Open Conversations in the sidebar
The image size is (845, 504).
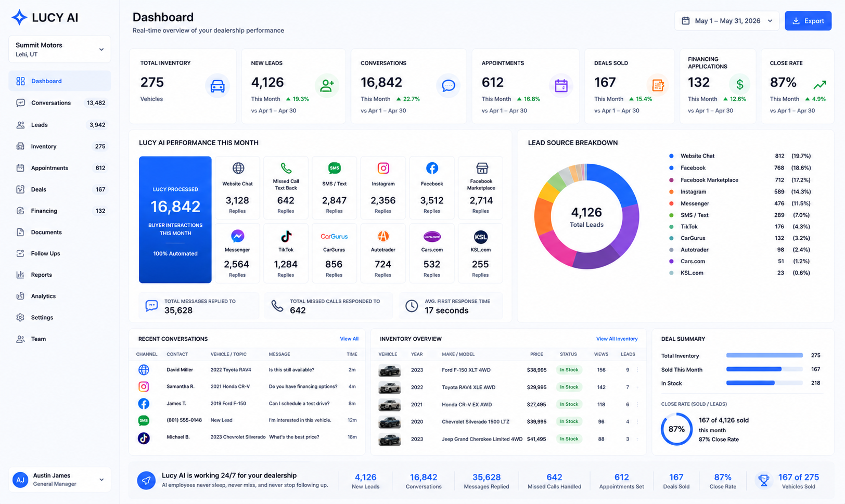[60, 103]
